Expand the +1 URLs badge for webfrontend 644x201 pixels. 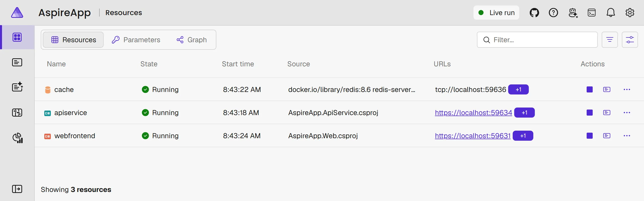(523, 136)
